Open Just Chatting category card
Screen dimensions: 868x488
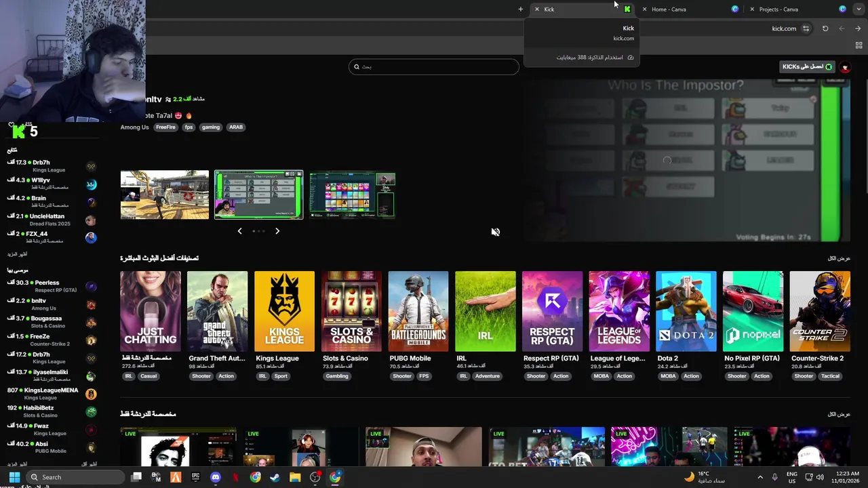tap(151, 311)
